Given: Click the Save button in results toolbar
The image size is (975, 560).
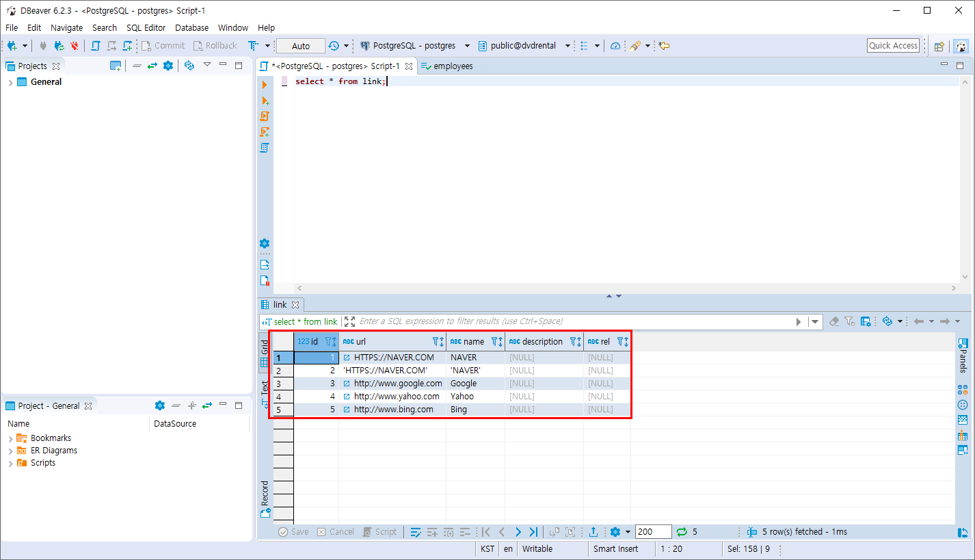Looking at the screenshot, I should click(x=293, y=532).
